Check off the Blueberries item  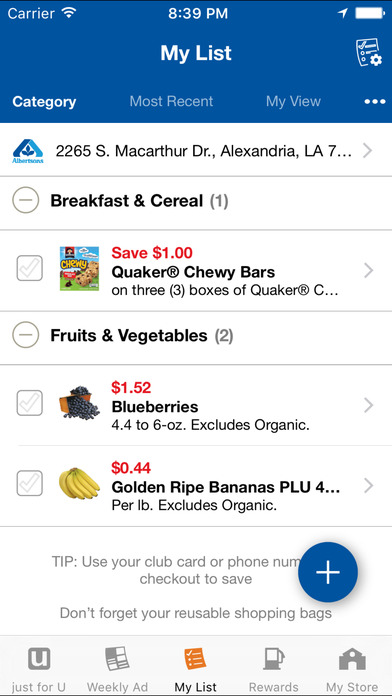(x=30, y=403)
